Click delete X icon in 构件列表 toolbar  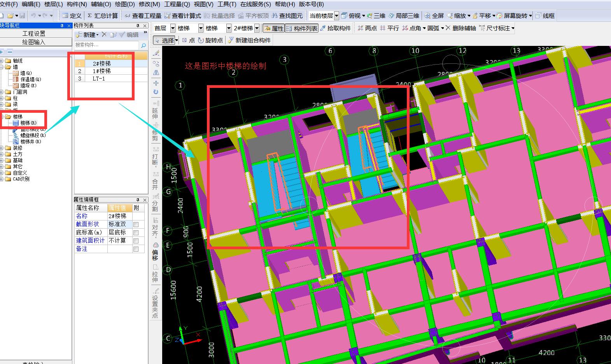point(104,35)
